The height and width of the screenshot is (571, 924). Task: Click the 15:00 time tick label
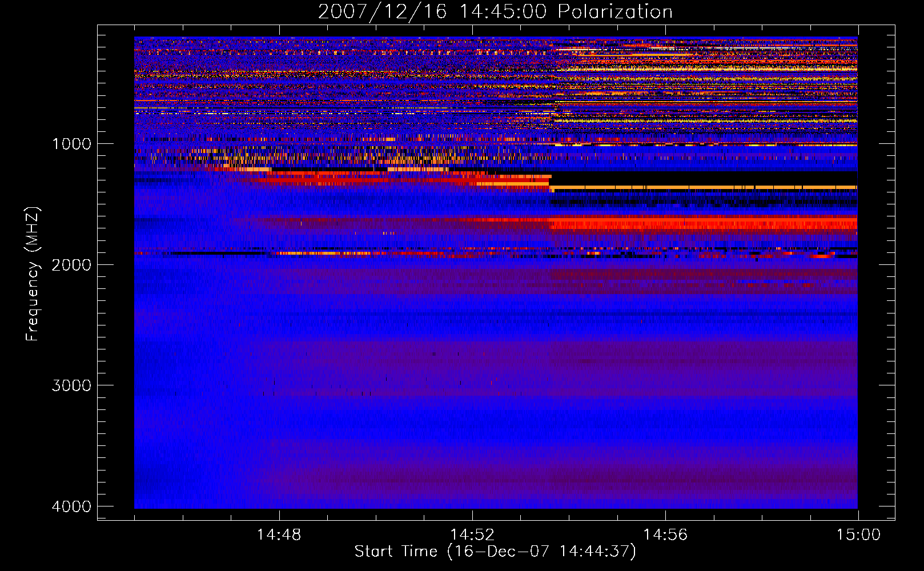point(858,535)
